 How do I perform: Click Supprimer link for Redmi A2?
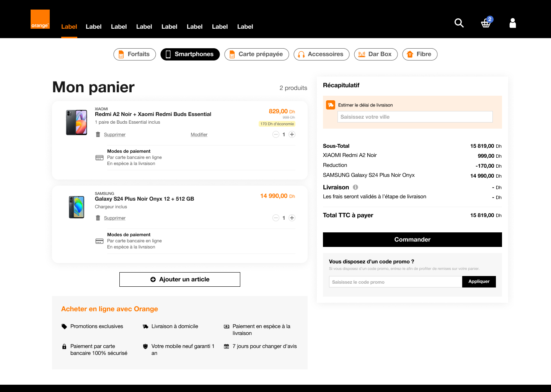115,135
